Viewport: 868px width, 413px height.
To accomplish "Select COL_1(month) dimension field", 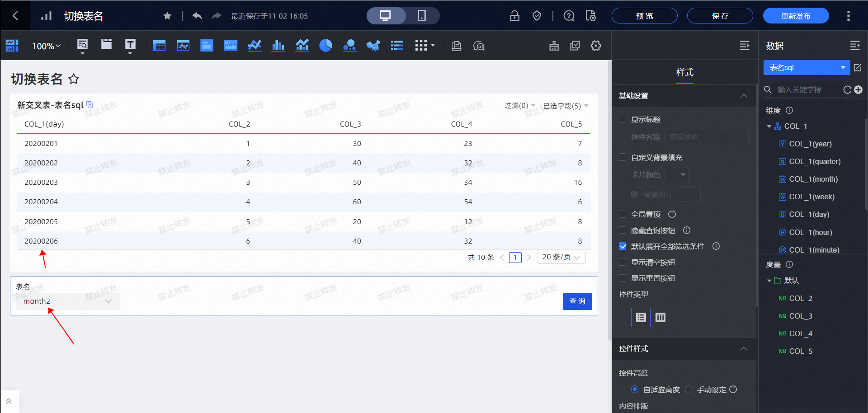I will click(x=813, y=179).
